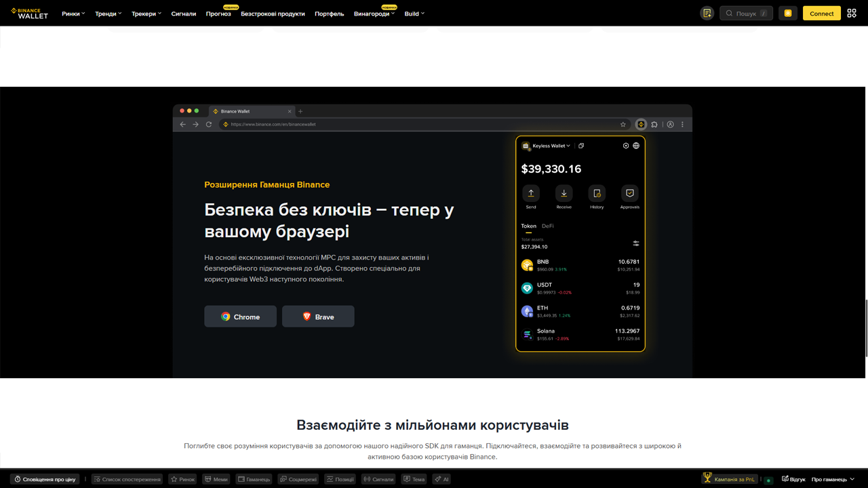The image size is (868, 488).
Task: Click the Chrome extension button
Action: 241,317
